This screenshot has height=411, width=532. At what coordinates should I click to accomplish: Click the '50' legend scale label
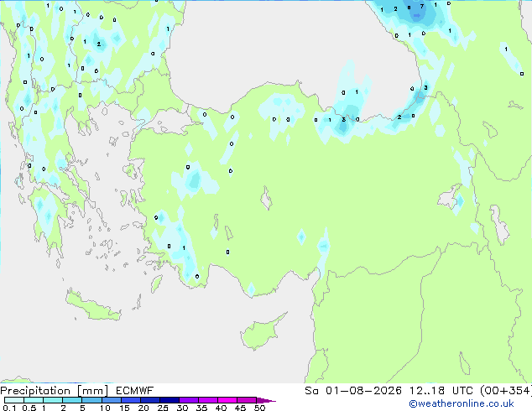(259, 408)
